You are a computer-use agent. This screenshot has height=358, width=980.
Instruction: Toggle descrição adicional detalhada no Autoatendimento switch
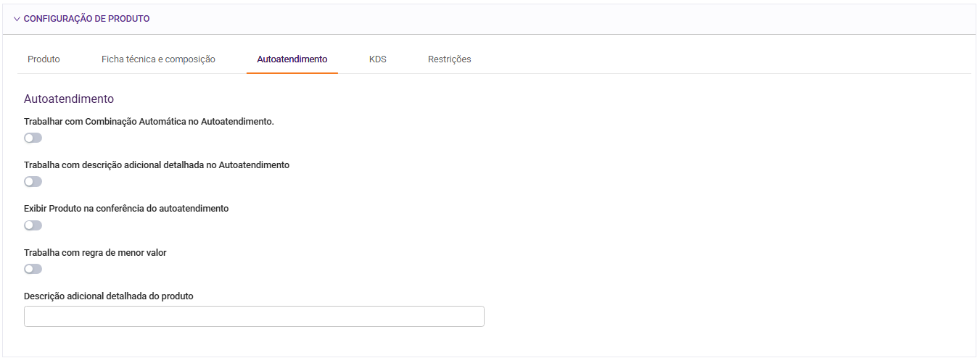[x=33, y=181]
